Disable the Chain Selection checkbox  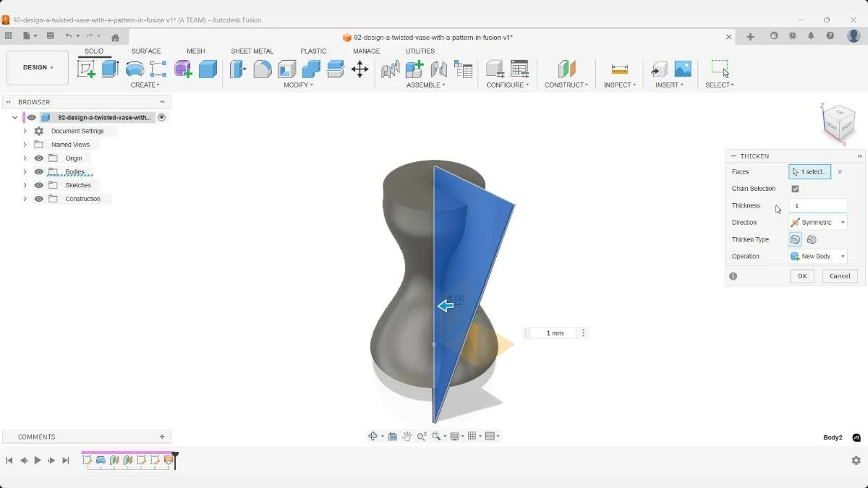[x=795, y=188]
